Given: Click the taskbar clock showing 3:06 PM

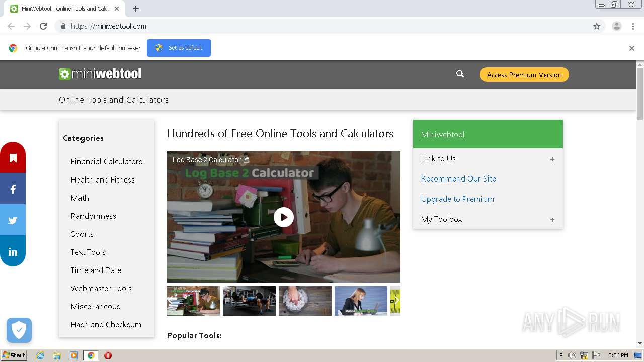Looking at the screenshot, I should [618, 355].
